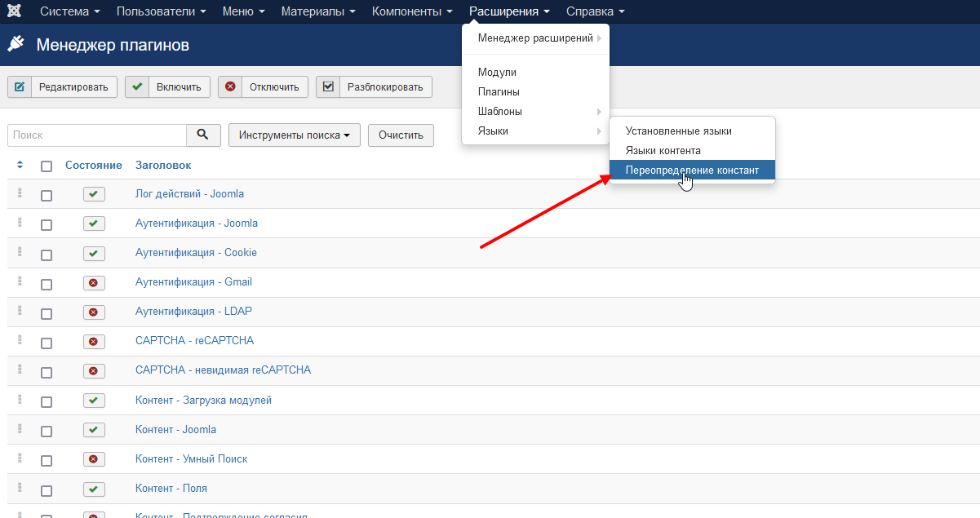Image resolution: width=980 pixels, height=518 pixels.
Task: Expand the Система menu
Action: coord(69,11)
